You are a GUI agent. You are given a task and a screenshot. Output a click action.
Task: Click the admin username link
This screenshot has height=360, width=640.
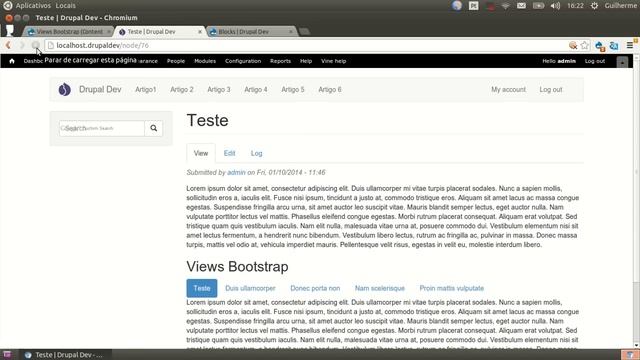coord(567,61)
